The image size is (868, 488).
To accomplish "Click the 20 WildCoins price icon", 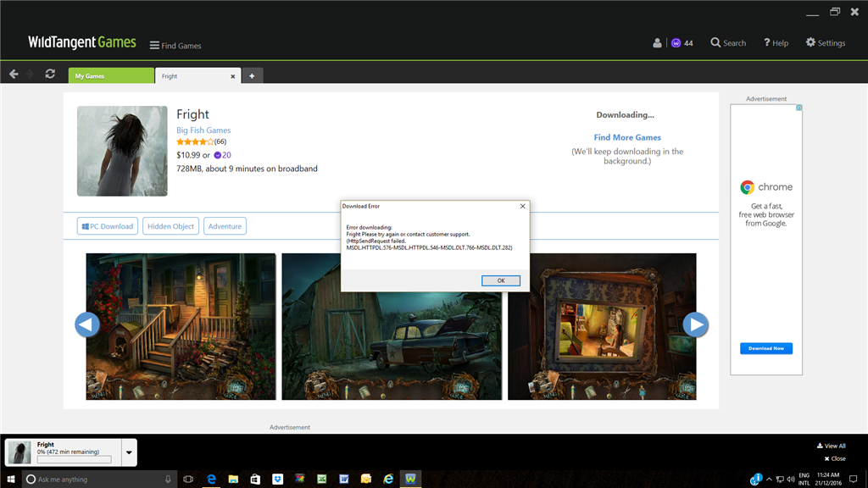I will (x=218, y=156).
